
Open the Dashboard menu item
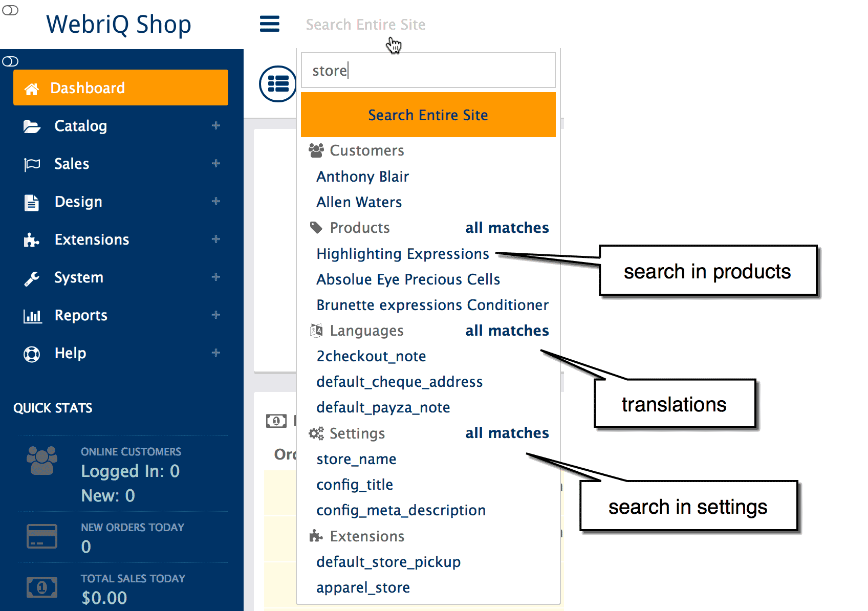121,88
